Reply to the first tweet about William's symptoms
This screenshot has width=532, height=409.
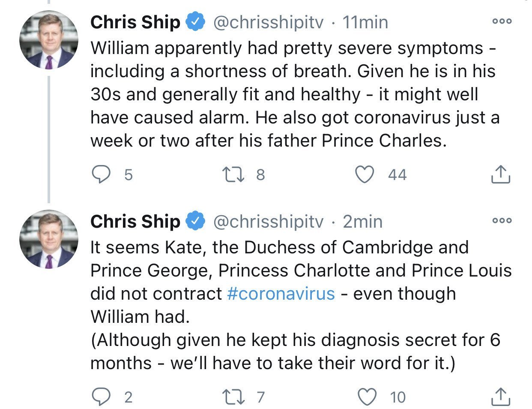101,174
